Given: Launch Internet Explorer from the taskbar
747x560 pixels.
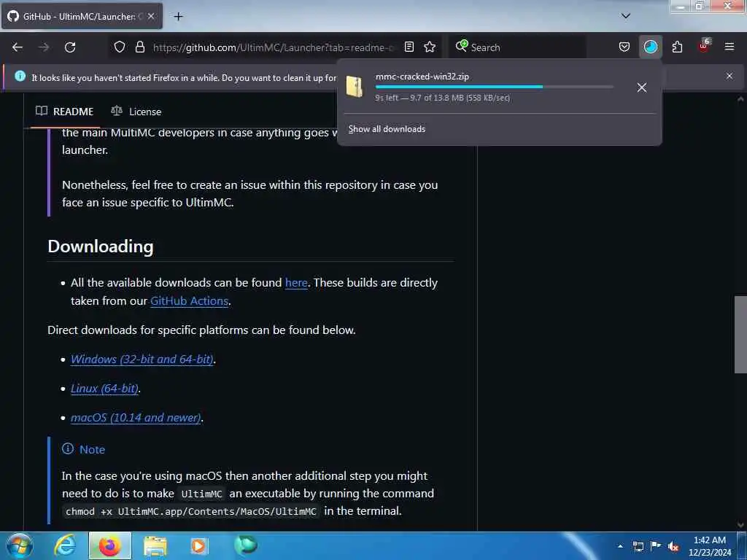Looking at the screenshot, I should click(x=64, y=545).
